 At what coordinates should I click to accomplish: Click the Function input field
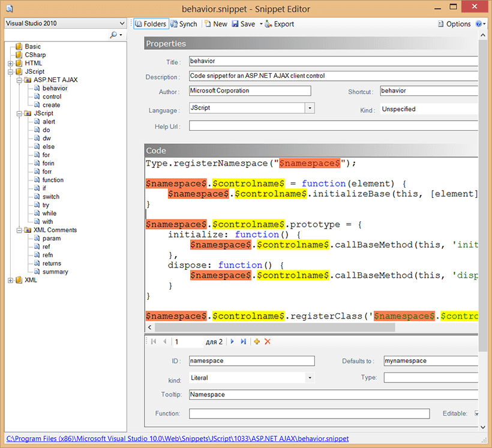(x=309, y=413)
